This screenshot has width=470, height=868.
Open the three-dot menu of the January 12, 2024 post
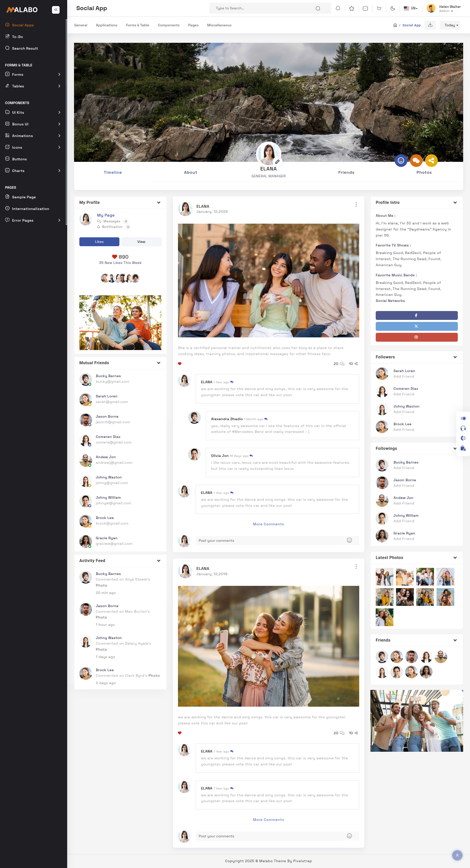(x=356, y=205)
